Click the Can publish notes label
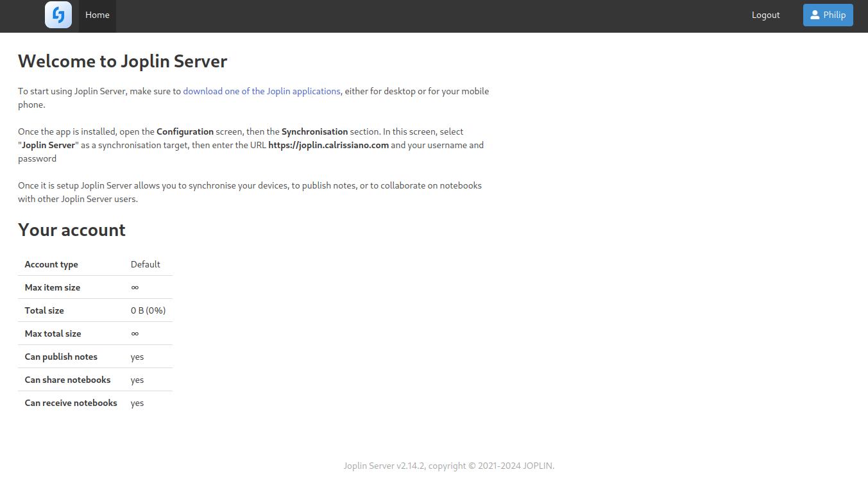Viewport: 868px width, 490px height. pos(61,357)
